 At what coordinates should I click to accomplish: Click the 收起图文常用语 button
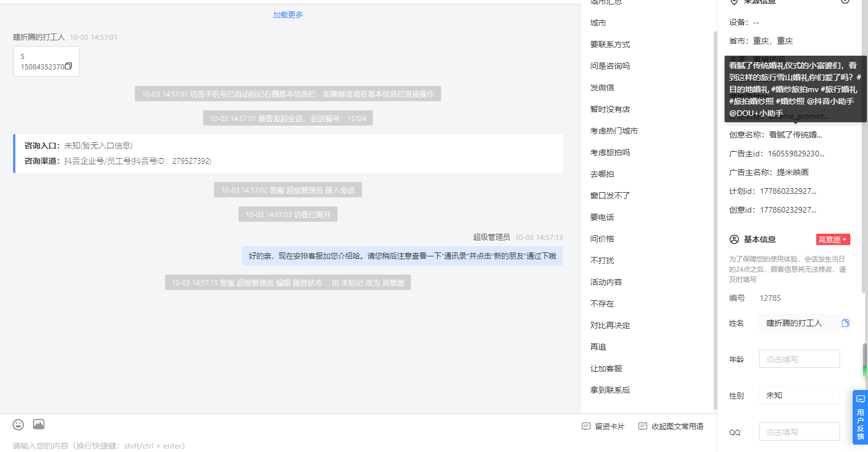[x=670, y=426]
